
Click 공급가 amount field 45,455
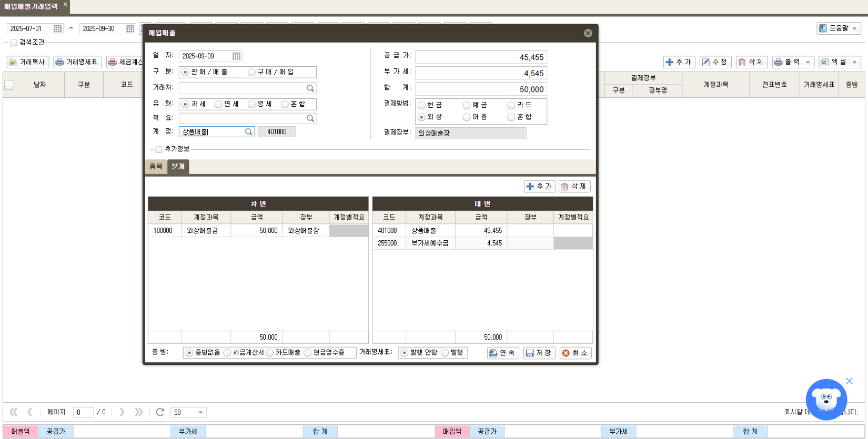point(481,57)
